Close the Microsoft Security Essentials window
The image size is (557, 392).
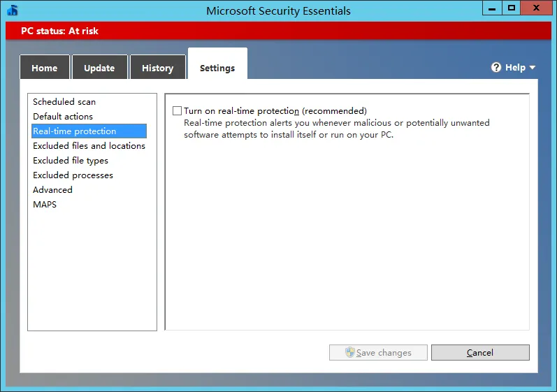pyautogui.click(x=536, y=8)
